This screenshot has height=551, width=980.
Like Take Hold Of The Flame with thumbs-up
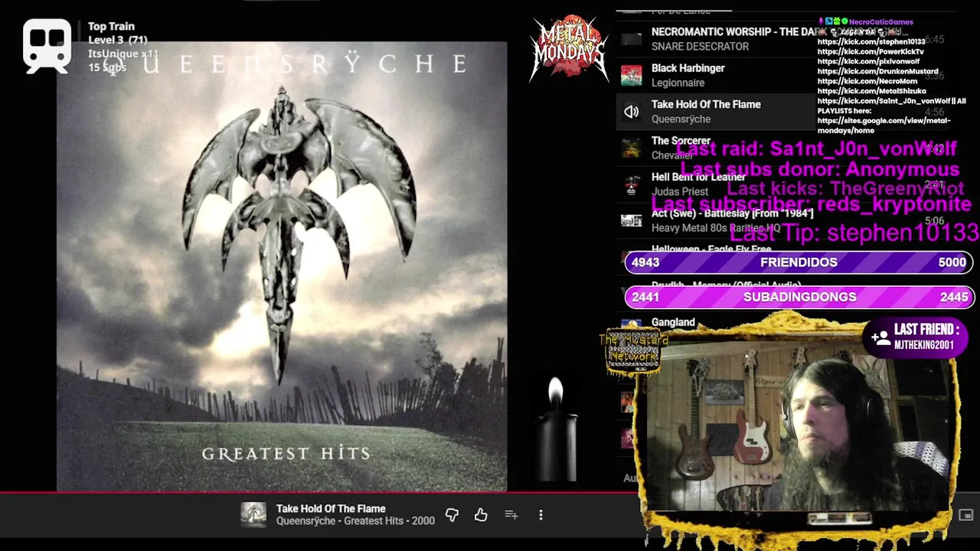click(481, 515)
